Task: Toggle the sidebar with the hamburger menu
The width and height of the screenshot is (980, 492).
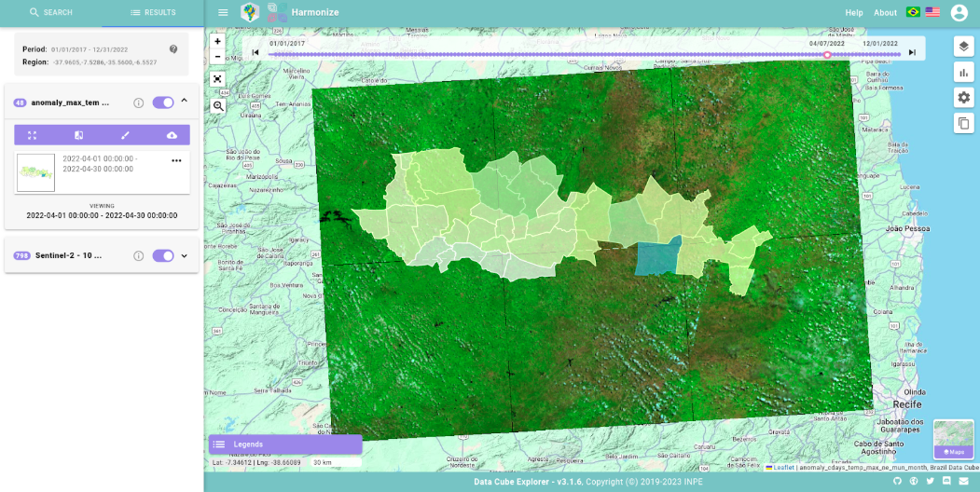Action: (223, 13)
